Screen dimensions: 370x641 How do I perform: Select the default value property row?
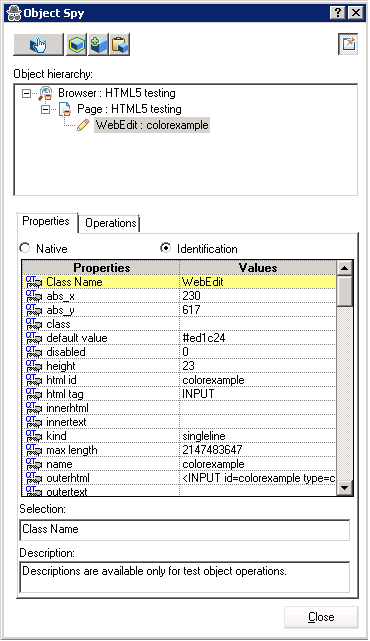(179, 338)
